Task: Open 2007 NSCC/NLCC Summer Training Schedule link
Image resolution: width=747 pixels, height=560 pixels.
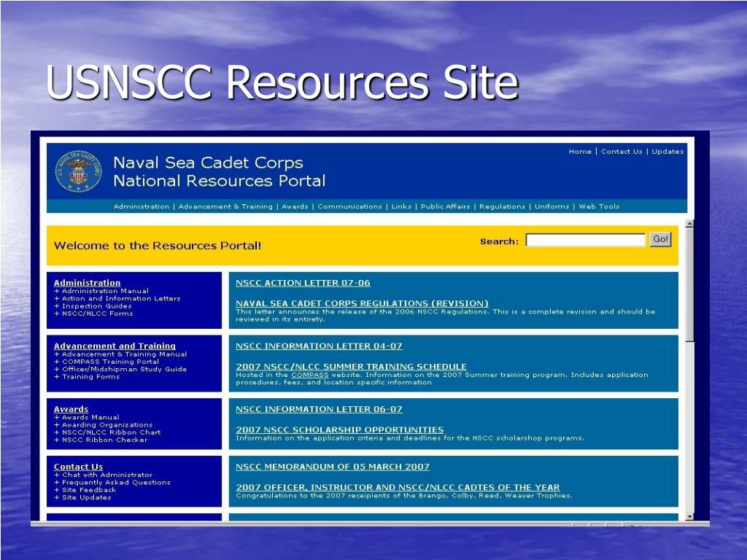Action: coord(351,367)
